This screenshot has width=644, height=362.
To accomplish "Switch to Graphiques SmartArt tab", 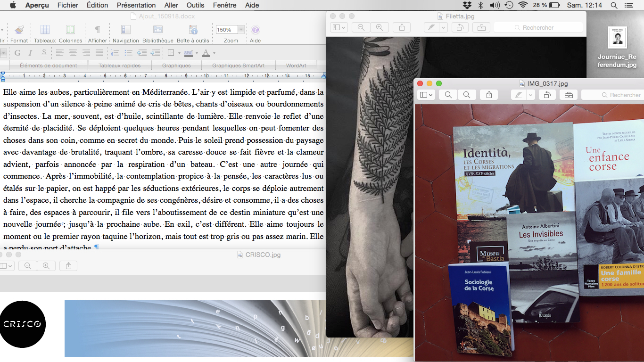I will point(237,66).
